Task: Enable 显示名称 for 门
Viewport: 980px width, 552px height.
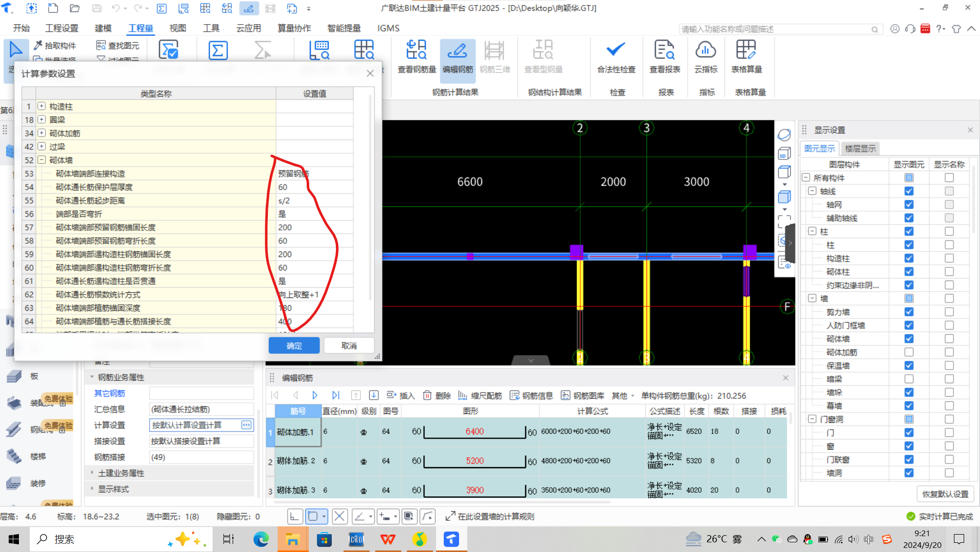Action: [x=949, y=432]
